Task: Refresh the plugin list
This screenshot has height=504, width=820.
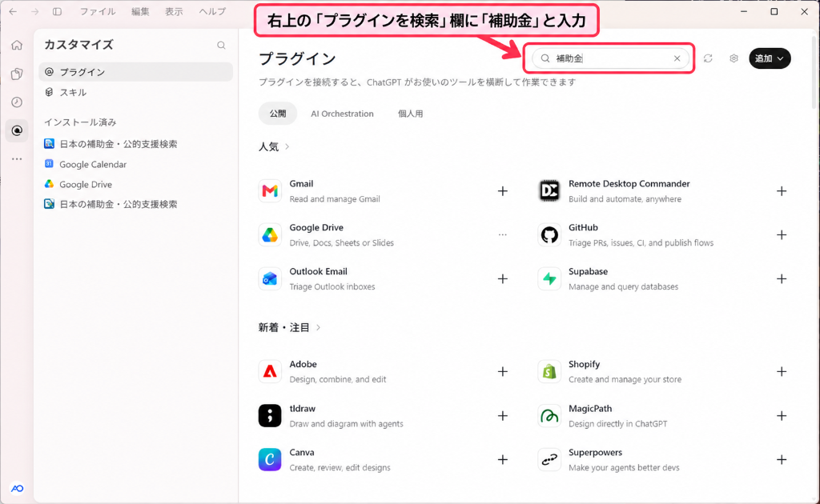Action: (708, 58)
